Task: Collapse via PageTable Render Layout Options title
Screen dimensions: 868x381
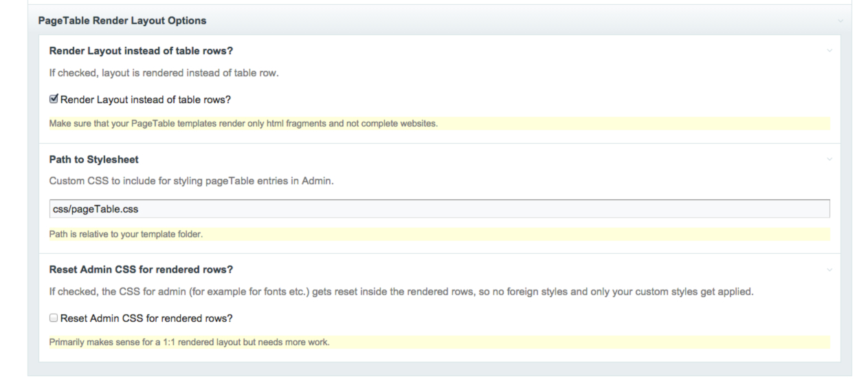Action: 122,21
